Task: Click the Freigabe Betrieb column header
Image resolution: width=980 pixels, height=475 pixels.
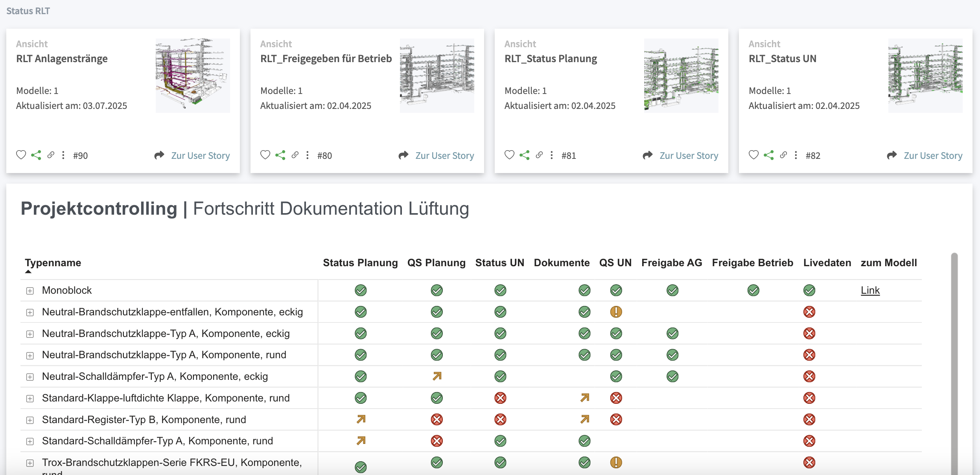Action: point(752,263)
